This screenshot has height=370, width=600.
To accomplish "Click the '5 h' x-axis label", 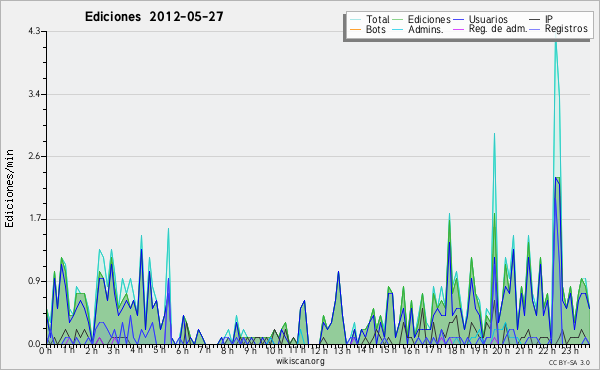I will [x=159, y=350].
